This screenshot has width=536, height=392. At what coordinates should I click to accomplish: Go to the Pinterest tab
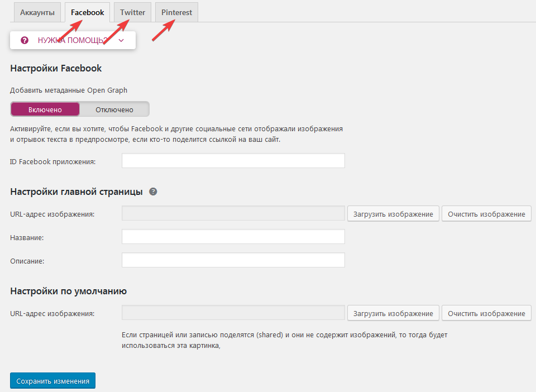[x=177, y=12]
